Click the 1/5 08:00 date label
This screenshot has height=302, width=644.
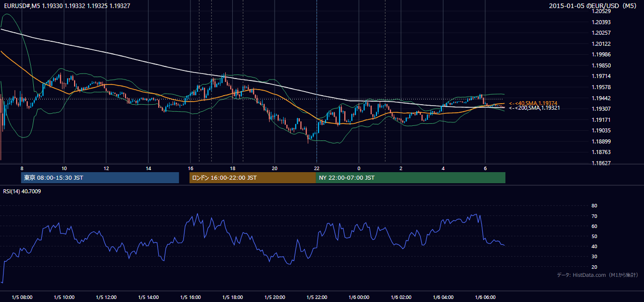pyautogui.click(x=22, y=297)
